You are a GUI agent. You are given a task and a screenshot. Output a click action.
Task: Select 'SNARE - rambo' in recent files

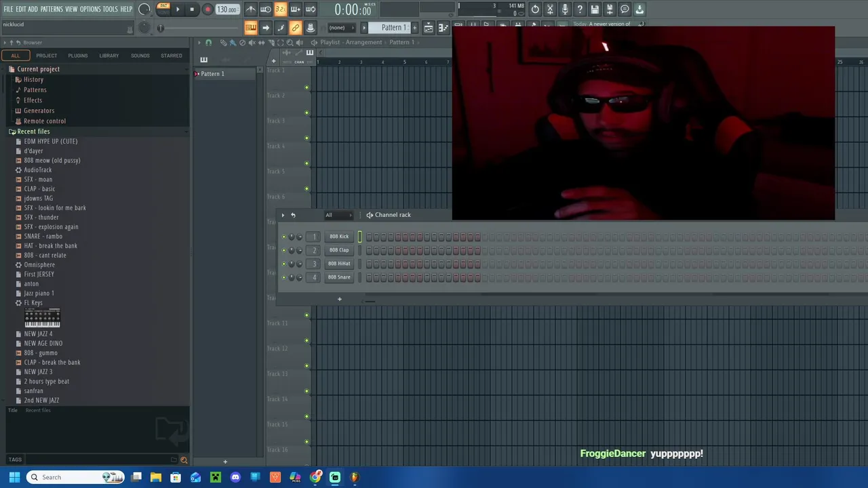click(x=43, y=237)
